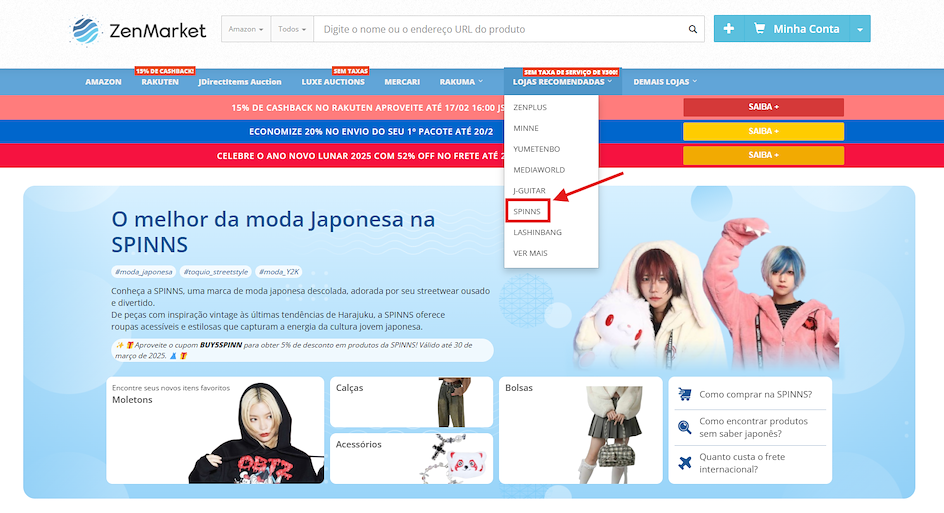Screen dimensions: 944x513
Task: Open the Bolsas category card
Action: [x=580, y=431]
